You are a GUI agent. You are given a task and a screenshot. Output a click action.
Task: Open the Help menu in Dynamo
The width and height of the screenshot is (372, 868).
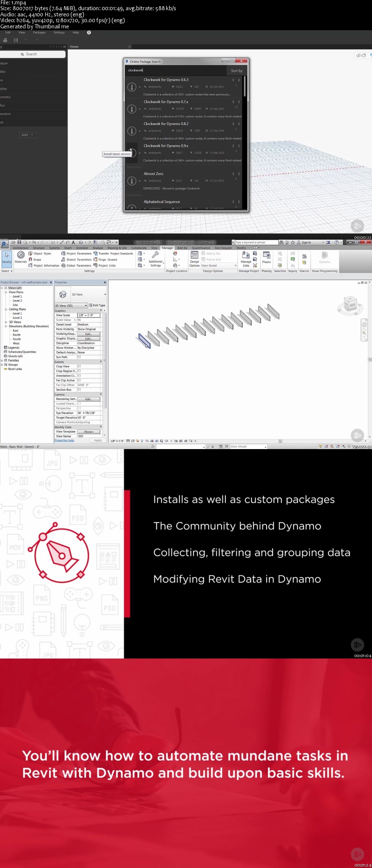(76, 32)
